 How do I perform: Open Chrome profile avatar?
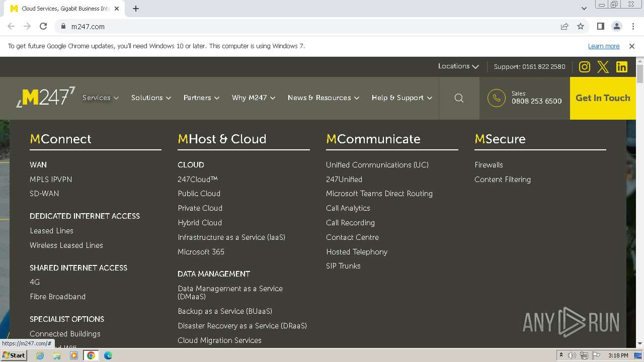click(616, 26)
